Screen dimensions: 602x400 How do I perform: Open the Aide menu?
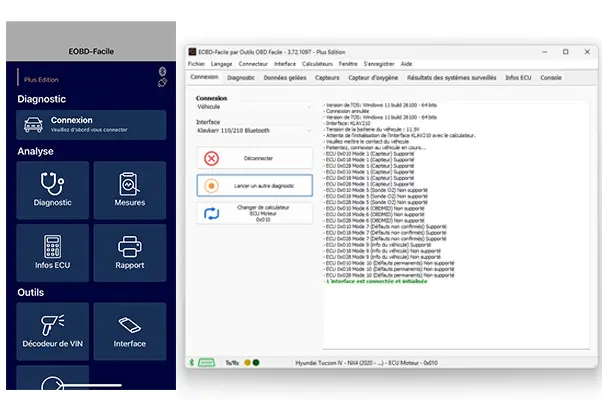[x=406, y=64]
